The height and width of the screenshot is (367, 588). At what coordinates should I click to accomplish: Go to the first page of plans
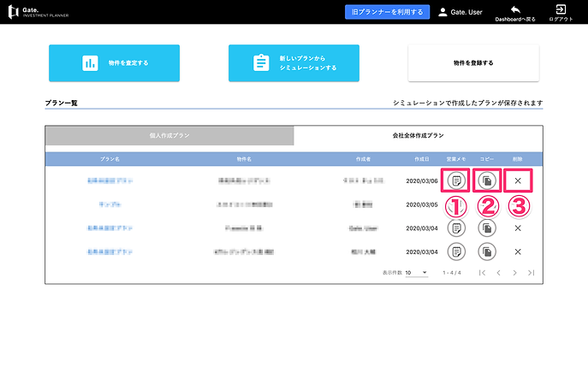(x=482, y=273)
